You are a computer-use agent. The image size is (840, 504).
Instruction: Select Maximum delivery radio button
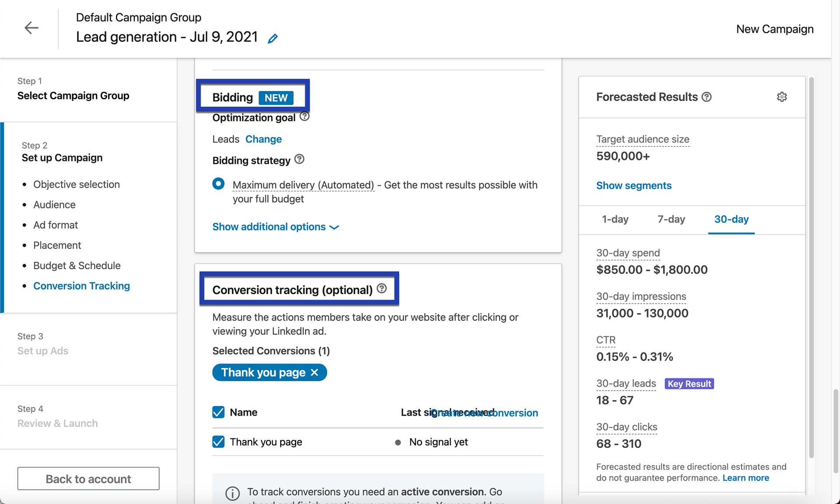coord(218,183)
